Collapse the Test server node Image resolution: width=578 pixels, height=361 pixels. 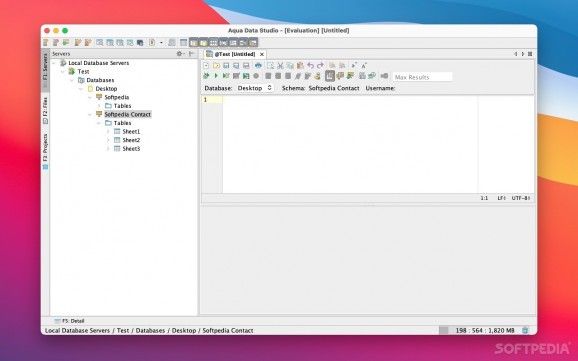tap(63, 72)
